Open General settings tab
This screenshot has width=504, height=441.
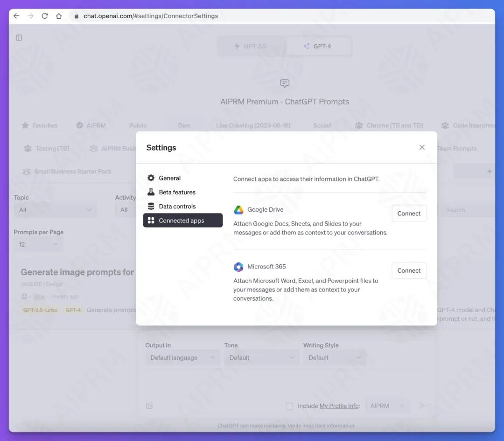click(x=182, y=178)
